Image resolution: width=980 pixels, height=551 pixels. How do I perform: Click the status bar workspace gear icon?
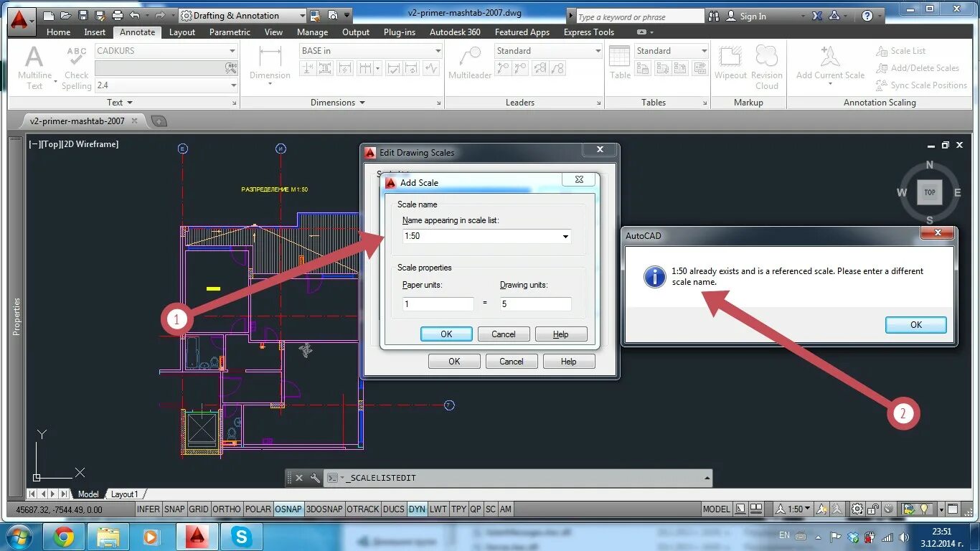pyautogui.click(x=857, y=509)
